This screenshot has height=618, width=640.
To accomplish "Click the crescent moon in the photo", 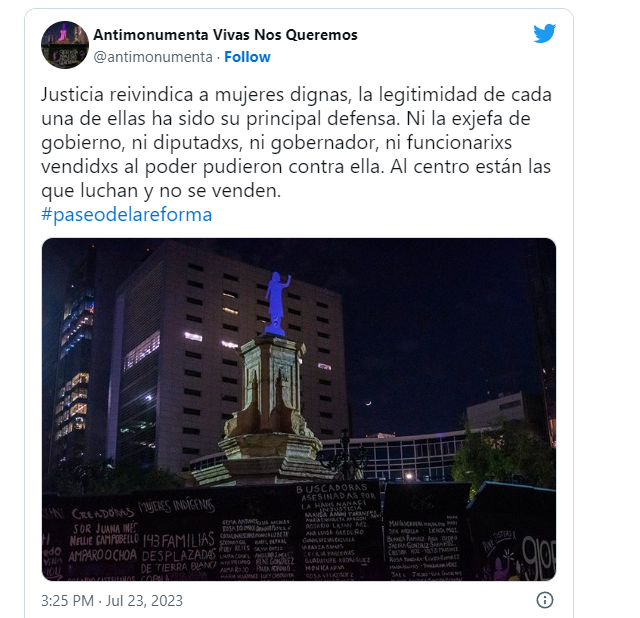I will pyautogui.click(x=369, y=403).
